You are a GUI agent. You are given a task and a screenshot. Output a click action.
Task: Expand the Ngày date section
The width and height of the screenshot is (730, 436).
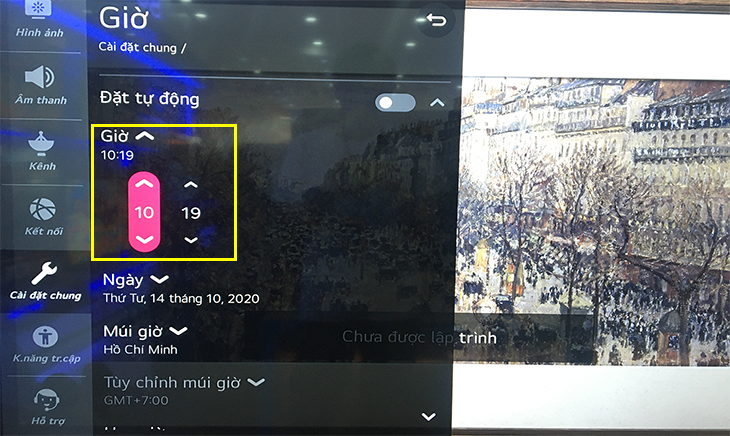[159, 279]
